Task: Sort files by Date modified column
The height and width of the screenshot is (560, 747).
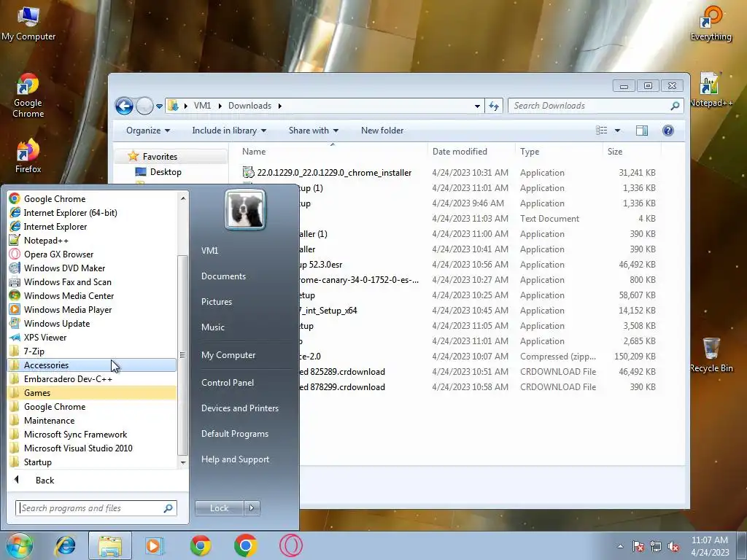Action: (x=460, y=152)
